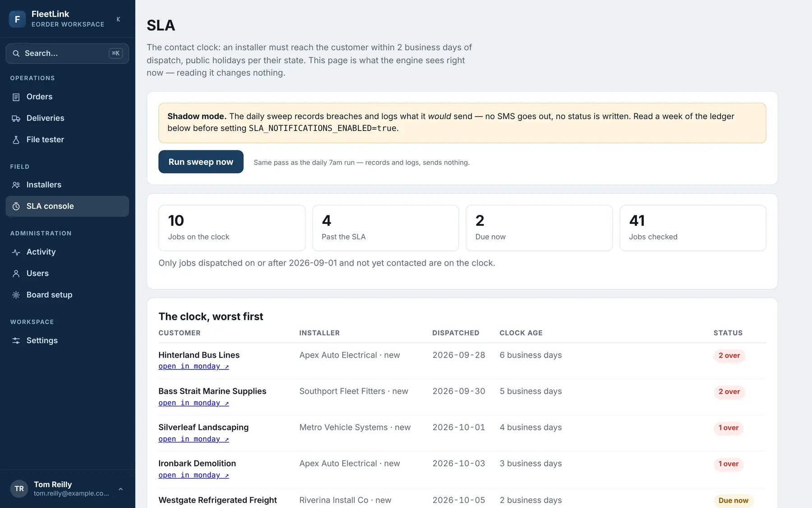The height and width of the screenshot is (508, 812).
Task: Click the Run sweep now button
Action: tap(201, 162)
